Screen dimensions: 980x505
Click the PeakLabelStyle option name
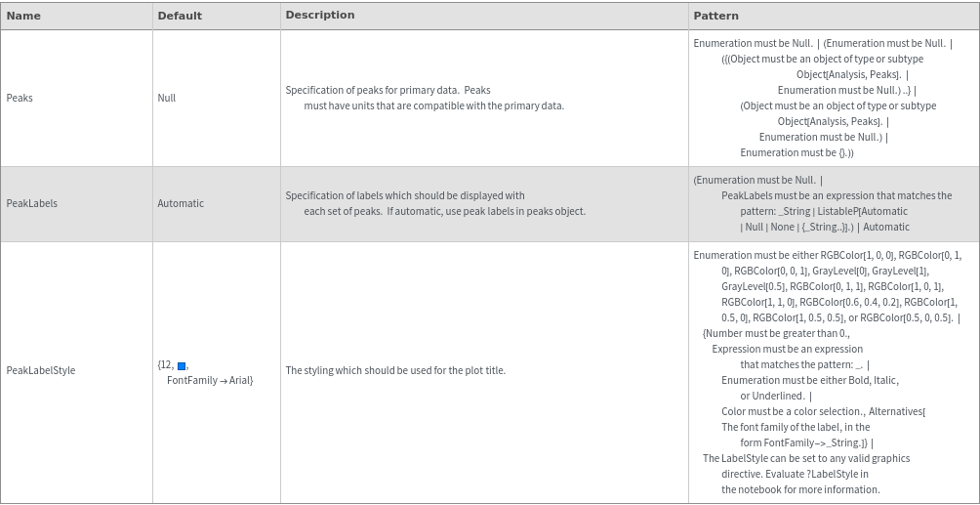pos(41,370)
